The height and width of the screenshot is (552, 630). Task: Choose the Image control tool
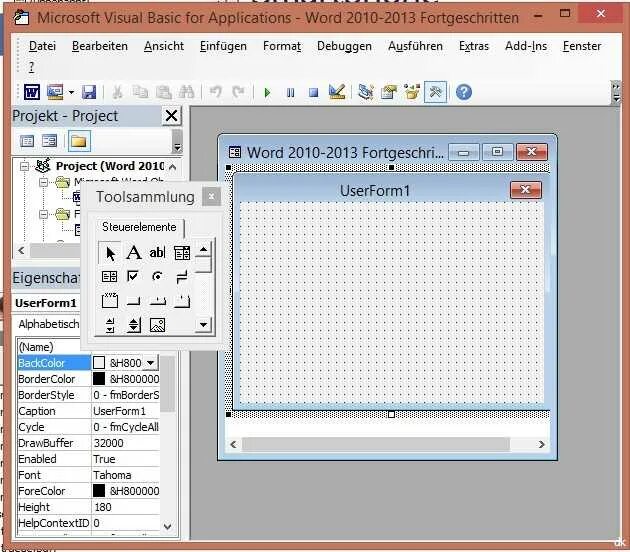(x=158, y=325)
